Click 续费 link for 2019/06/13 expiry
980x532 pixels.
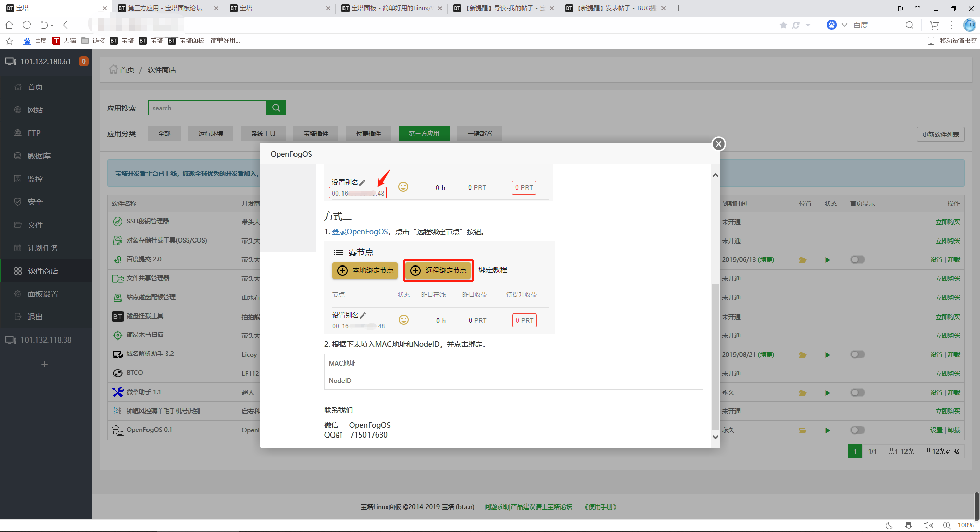[766, 260]
